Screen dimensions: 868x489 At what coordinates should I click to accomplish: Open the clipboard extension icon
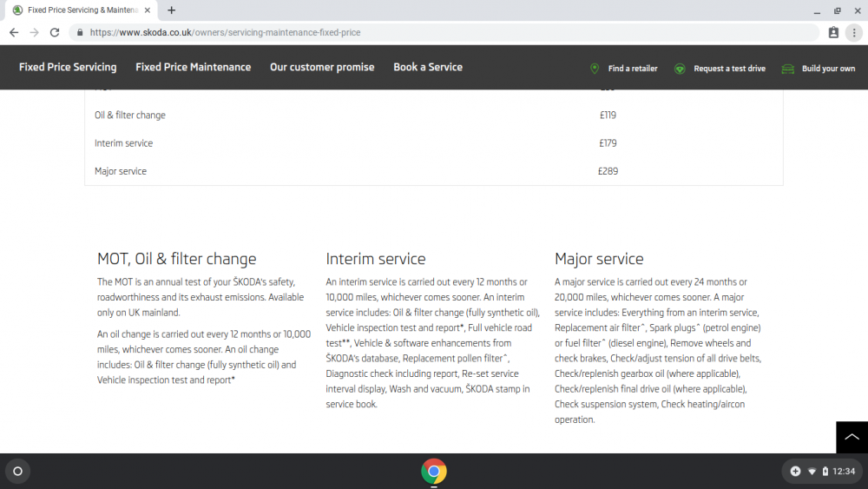tap(833, 33)
